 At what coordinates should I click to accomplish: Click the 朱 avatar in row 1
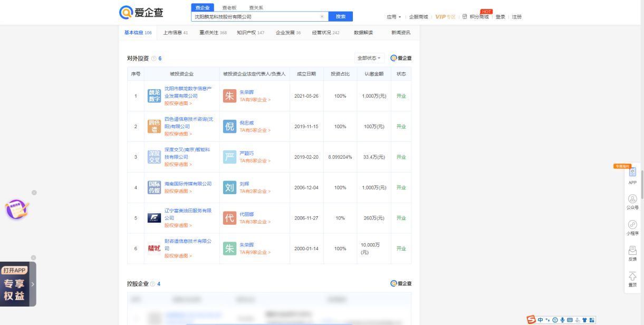(x=230, y=96)
